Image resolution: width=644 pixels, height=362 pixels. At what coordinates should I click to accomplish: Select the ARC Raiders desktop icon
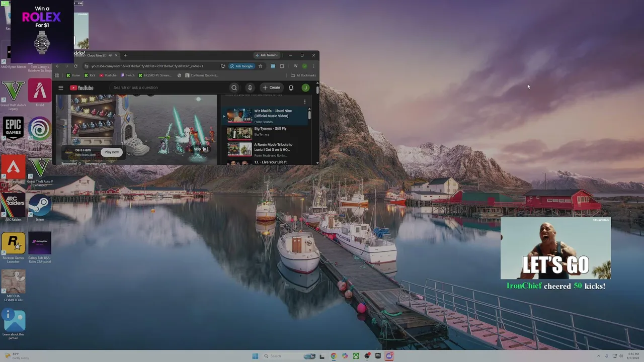[13, 208]
